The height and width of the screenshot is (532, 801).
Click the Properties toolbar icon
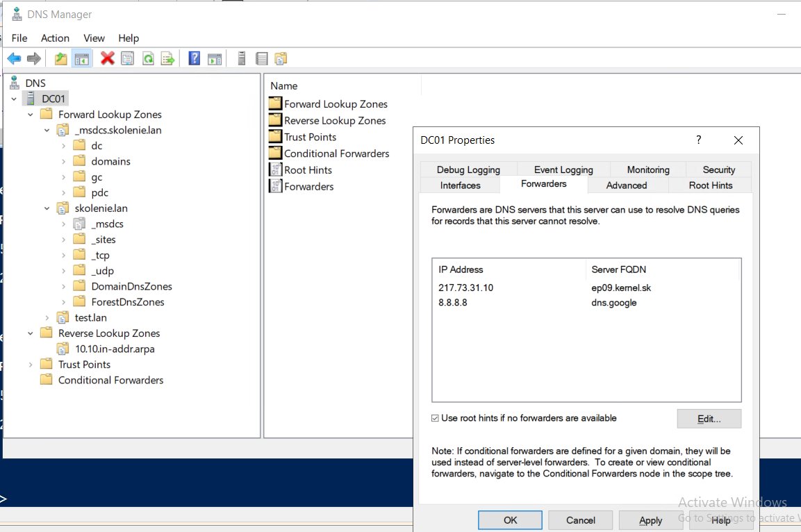tap(128, 59)
